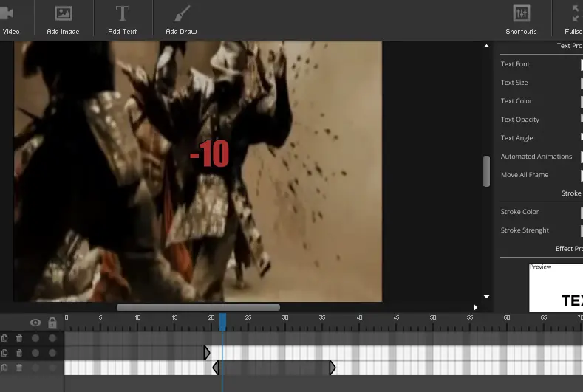
Task: Click the Text Size property label
Action: (514, 83)
